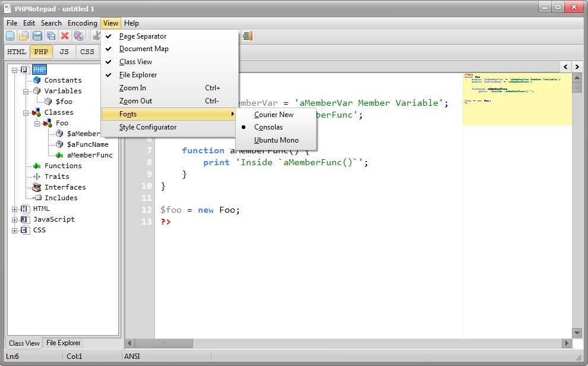Click the member icon beside $aFuncName
This screenshot has height=366, width=588.
click(x=59, y=144)
